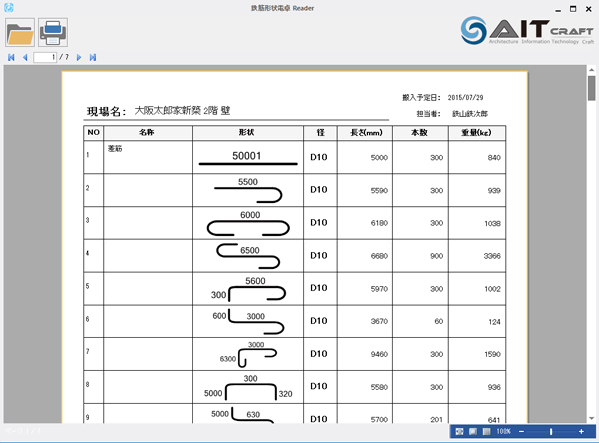Click the app icon in the title bar
Screen dimensions: 599x443
click(x=8, y=7)
